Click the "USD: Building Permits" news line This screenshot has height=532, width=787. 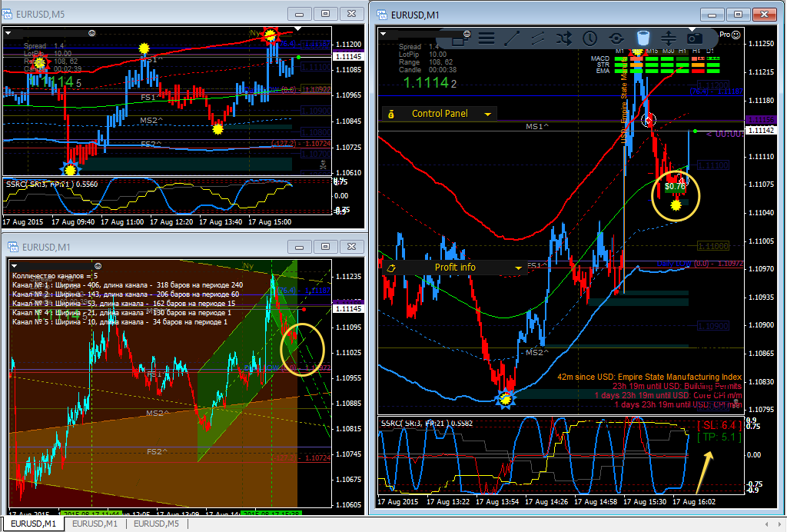(676, 386)
